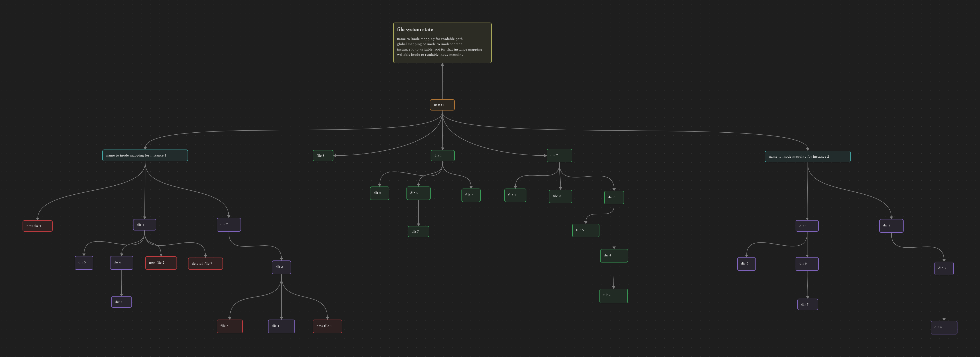Click the green 'file 7' node

pyautogui.click(x=471, y=195)
